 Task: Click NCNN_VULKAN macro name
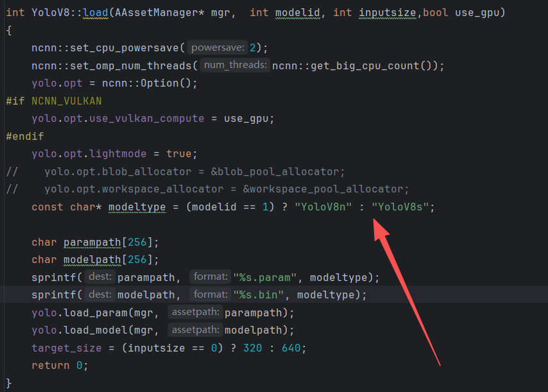[x=66, y=101]
